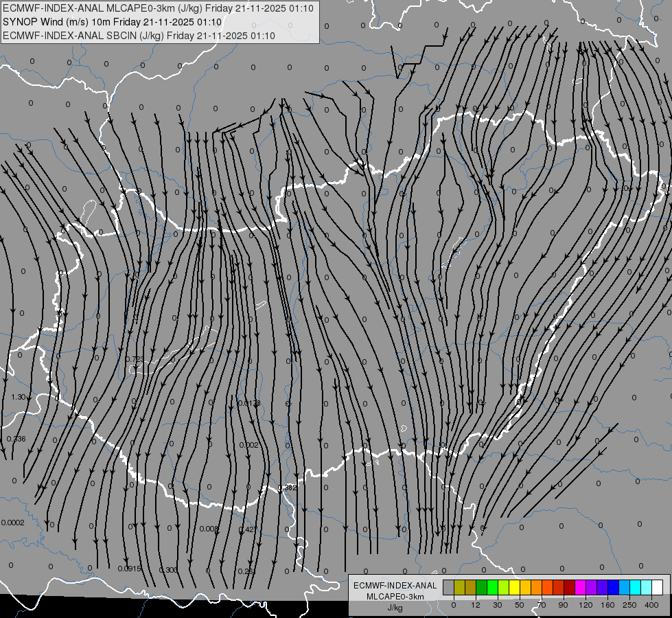This screenshot has width=672, height=618.
Task: Click the map value 0.008
Action: point(209,529)
